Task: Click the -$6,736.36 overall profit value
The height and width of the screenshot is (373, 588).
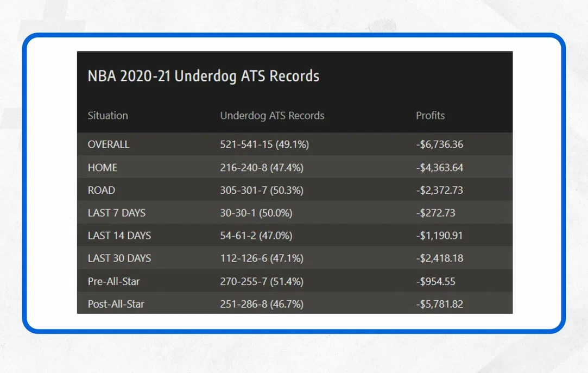Action: pyautogui.click(x=439, y=144)
